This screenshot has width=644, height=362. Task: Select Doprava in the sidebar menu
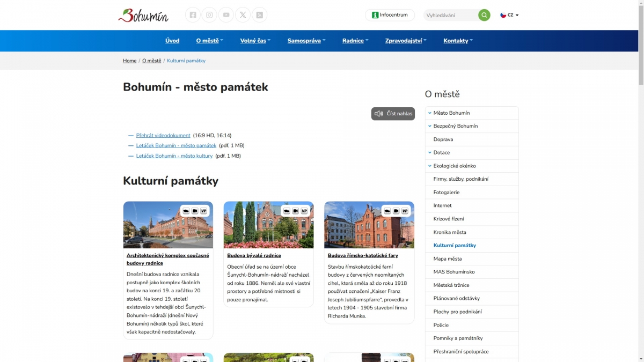click(472, 139)
